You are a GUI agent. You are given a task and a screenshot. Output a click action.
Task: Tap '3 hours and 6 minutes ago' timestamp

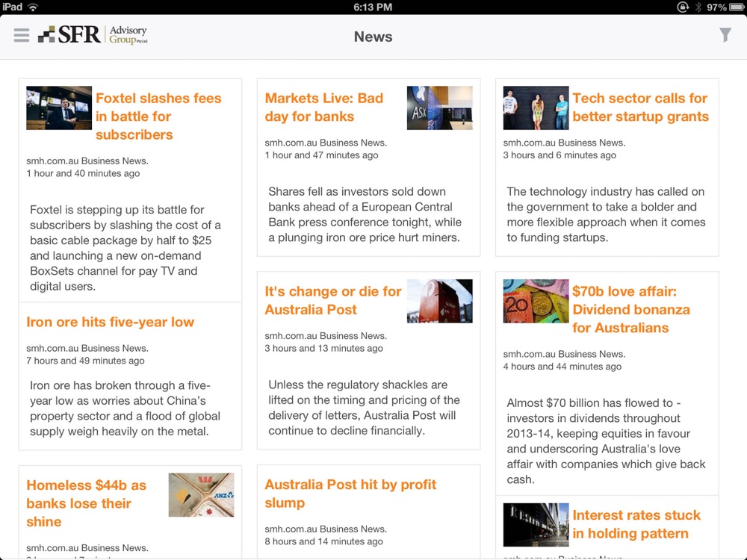[x=560, y=155]
